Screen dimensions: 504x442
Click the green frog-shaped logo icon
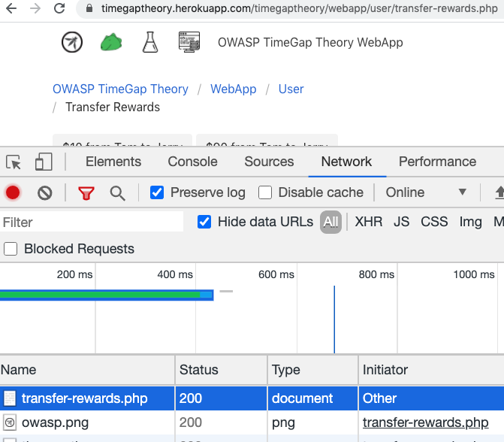coord(111,42)
